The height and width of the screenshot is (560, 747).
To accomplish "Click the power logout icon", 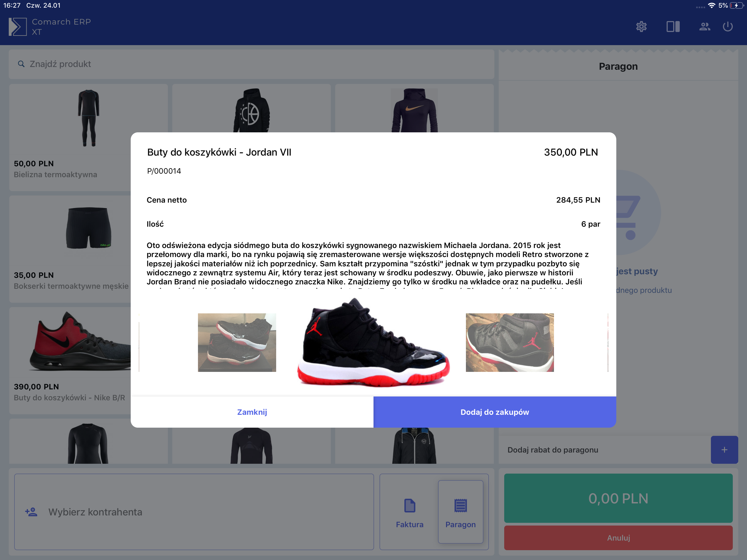I will pos(728,26).
